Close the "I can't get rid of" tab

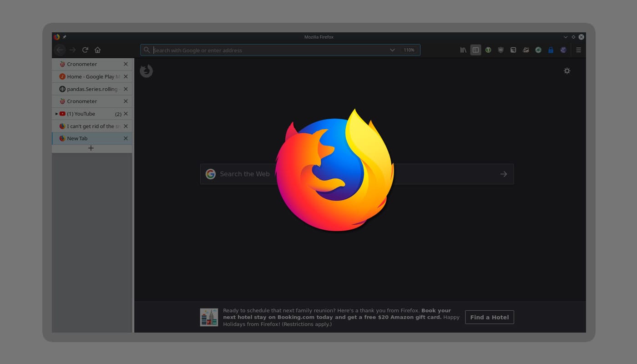(x=126, y=126)
